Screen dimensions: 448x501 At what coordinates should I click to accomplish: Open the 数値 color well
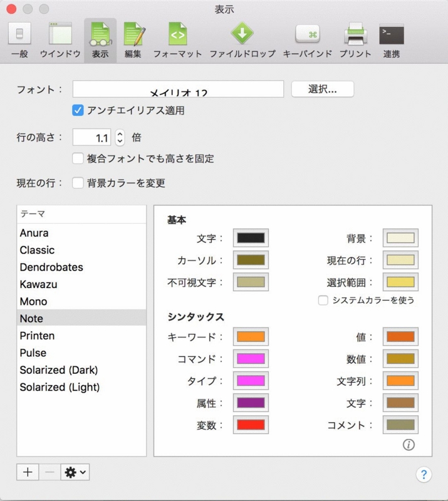(x=400, y=359)
